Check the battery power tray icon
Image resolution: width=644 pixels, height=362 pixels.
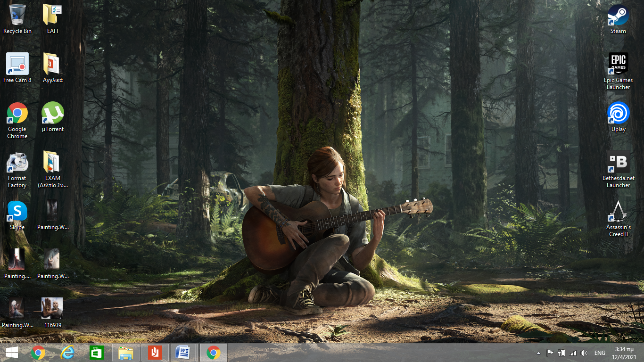561,353
